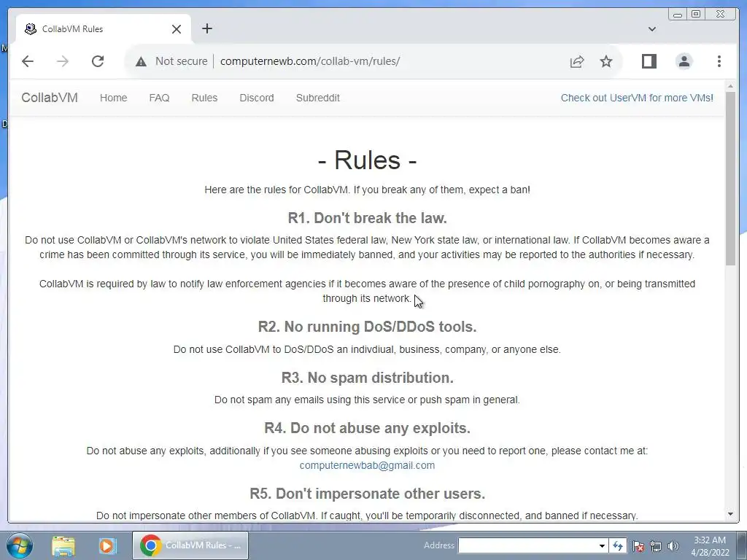Open the FAQ nav item
Image resolution: width=747 pixels, height=560 pixels.
[159, 98]
